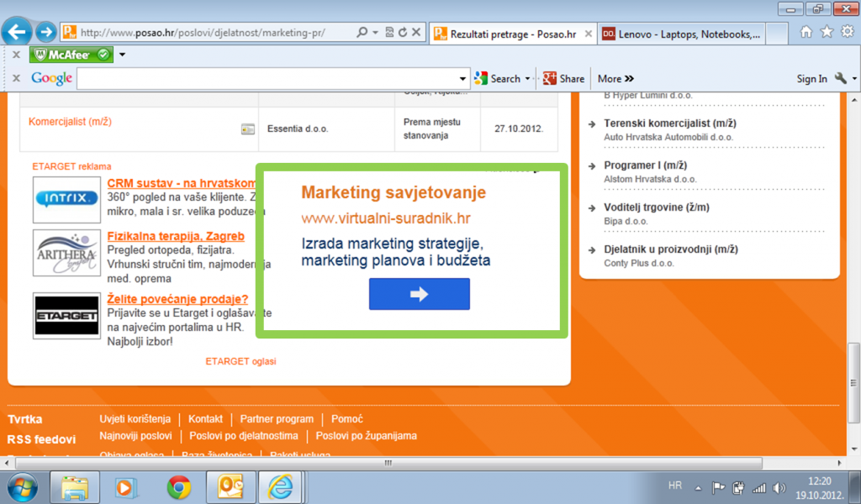Open the browser Home icon
The image size is (861, 504).
(x=806, y=32)
